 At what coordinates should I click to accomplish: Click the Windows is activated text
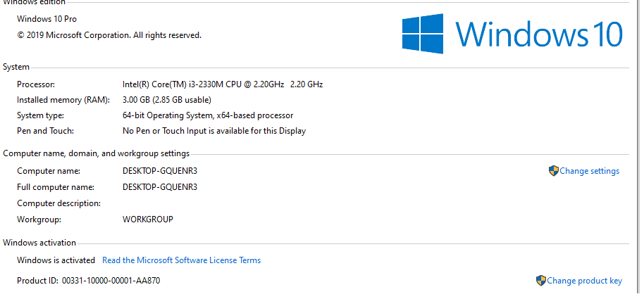(56, 260)
